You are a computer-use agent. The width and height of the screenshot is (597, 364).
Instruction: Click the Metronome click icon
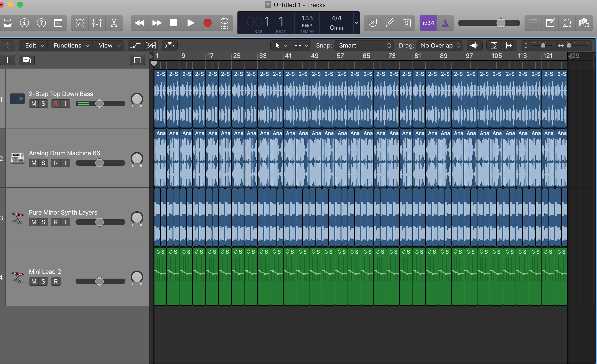[446, 23]
